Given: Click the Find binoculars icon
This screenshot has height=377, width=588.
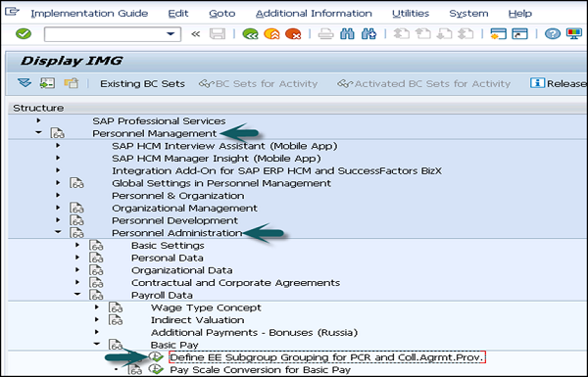Looking at the screenshot, I should [347, 34].
